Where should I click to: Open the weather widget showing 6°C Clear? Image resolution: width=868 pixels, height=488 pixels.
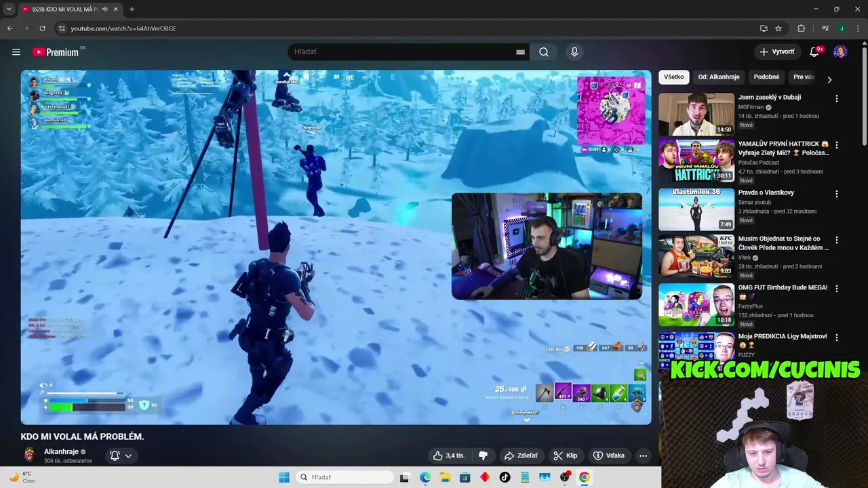[x=22, y=477]
